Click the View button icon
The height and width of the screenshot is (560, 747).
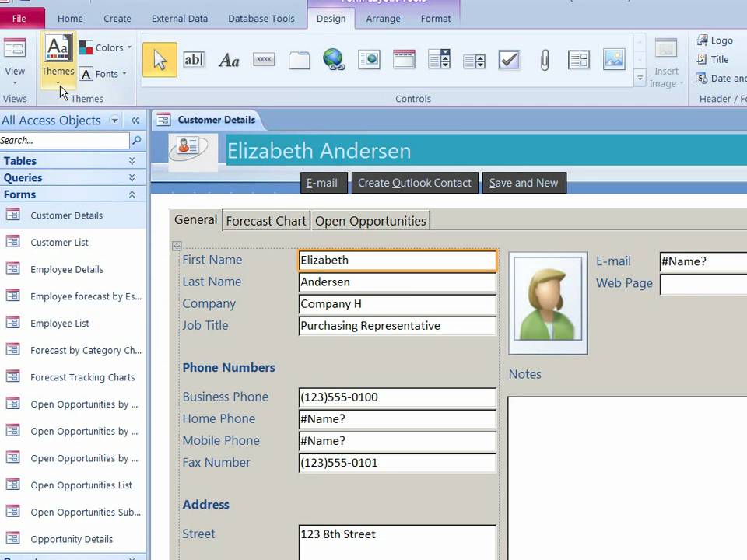(15, 48)
